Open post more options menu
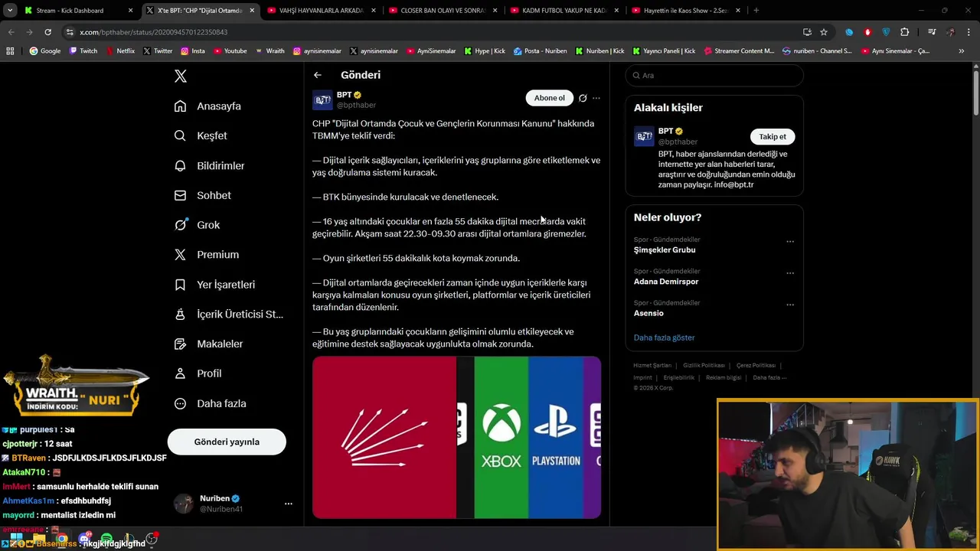Image resolution: width=980 pixels, height=551 pixels. pos(596,98)
